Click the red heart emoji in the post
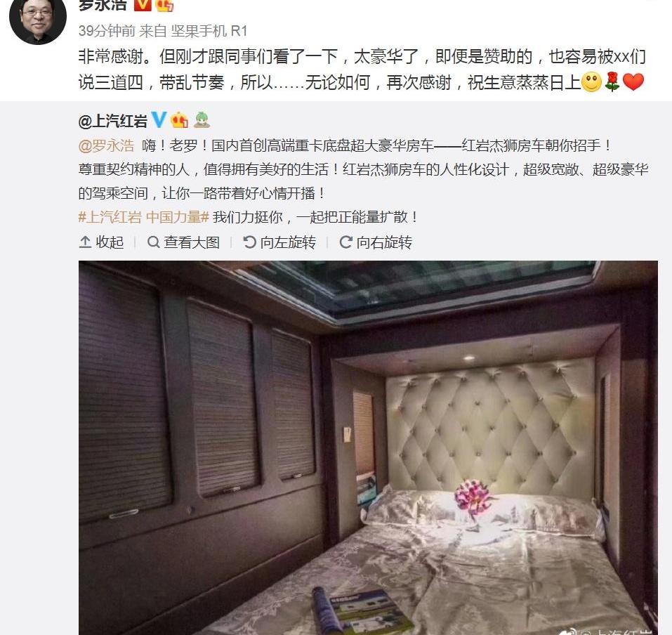This screenshot has height=635, width=672. (633, 81)
